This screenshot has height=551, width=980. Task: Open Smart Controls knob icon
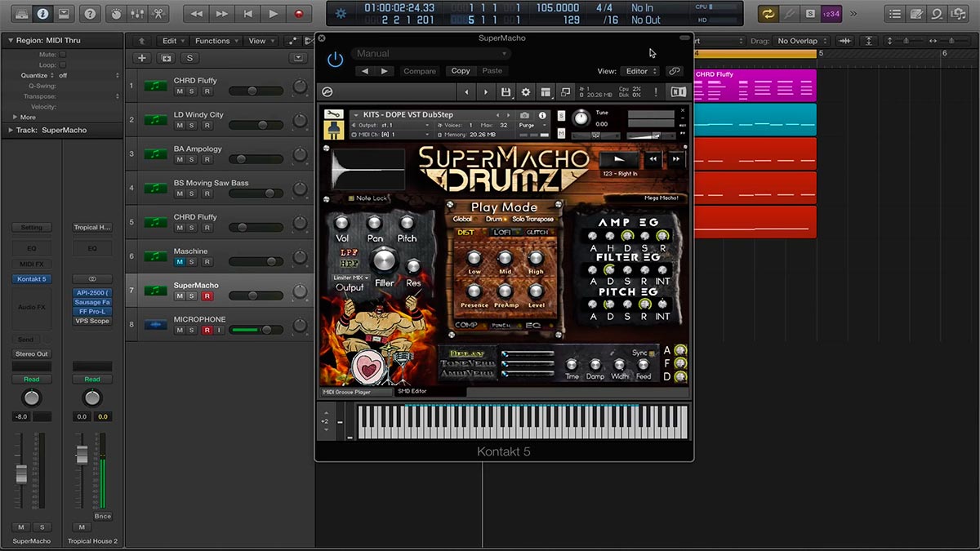[x=116, y=14]
